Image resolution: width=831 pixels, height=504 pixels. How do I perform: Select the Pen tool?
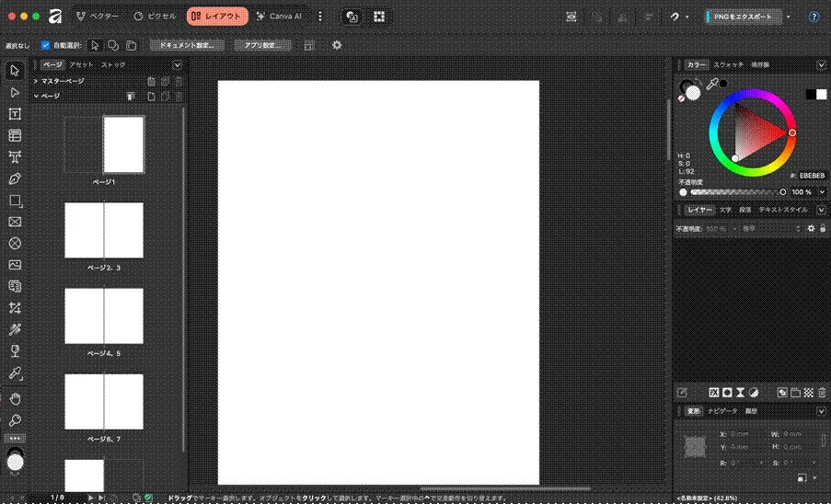click(x=15, y=178)
